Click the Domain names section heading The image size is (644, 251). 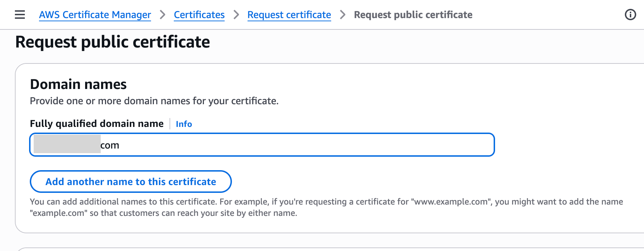point(78,84)
